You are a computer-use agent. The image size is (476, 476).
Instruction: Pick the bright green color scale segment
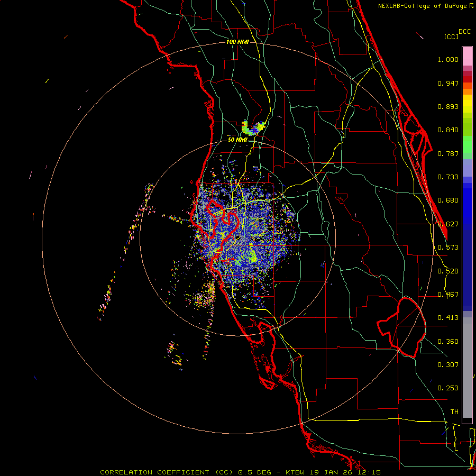(467, 144)
